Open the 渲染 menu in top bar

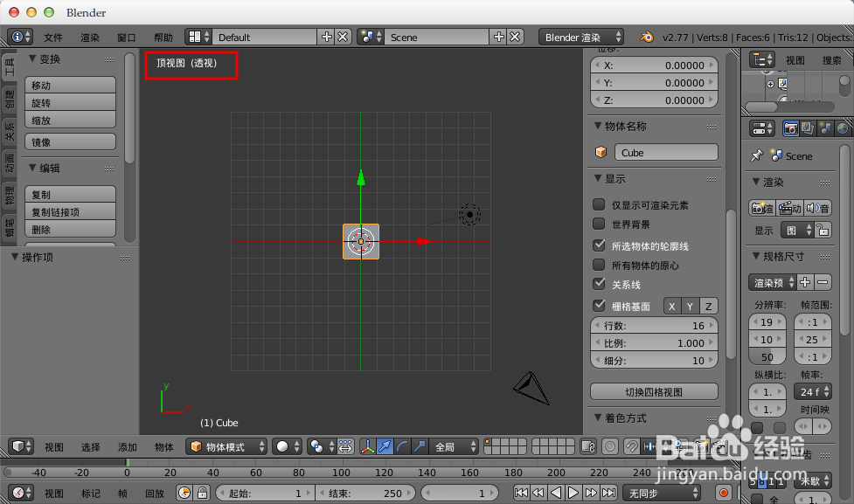coord(90,38)
